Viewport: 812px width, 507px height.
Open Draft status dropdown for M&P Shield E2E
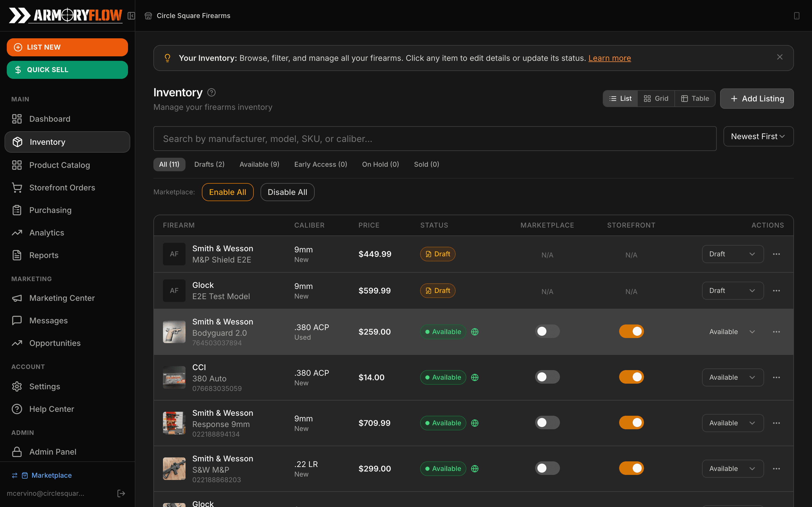[732, 254]
